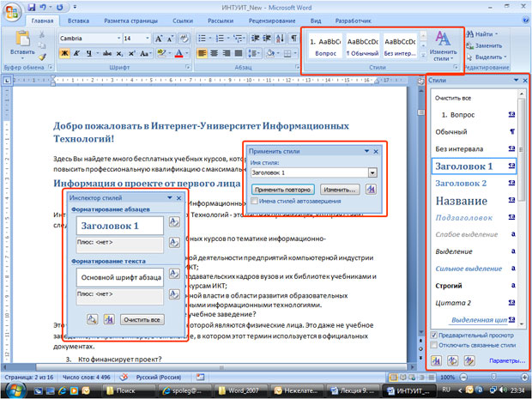The width and height of the screenshot is (532, 399).
Task: Save document from Quick Access toolbar
Action: 31,7
